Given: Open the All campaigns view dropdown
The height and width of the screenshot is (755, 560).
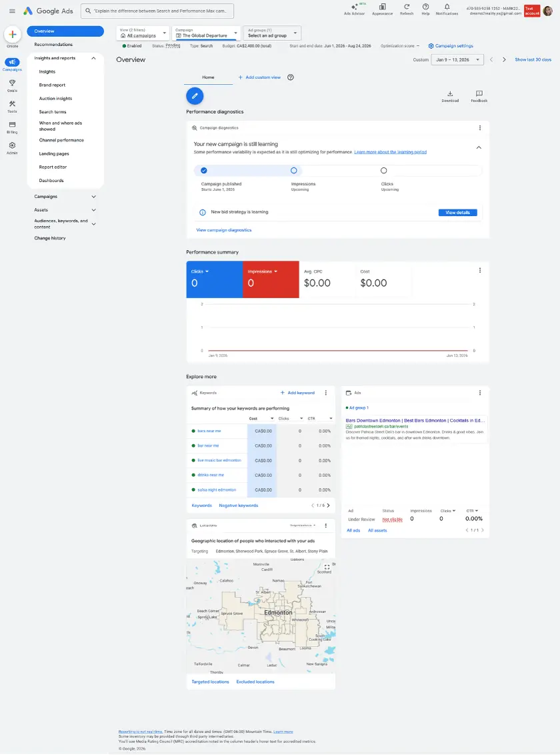Looking at the screenshot, I should click(143, 33).
